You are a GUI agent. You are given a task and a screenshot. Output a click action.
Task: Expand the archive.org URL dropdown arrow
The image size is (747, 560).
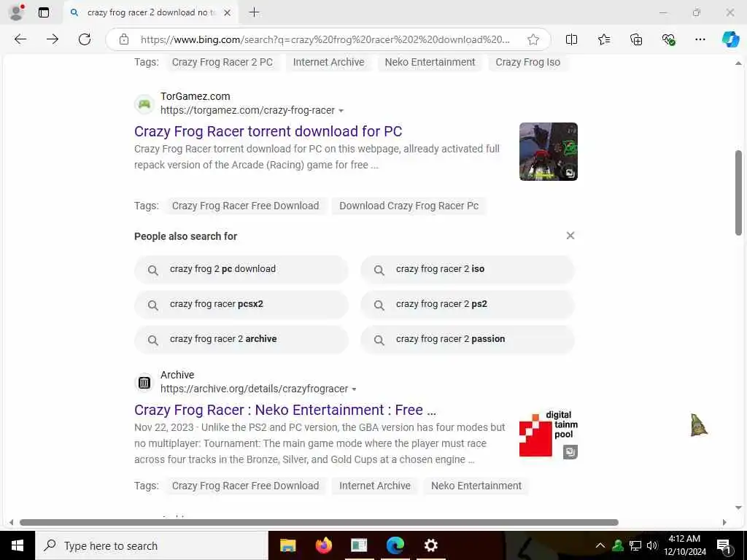click(354, 389)
